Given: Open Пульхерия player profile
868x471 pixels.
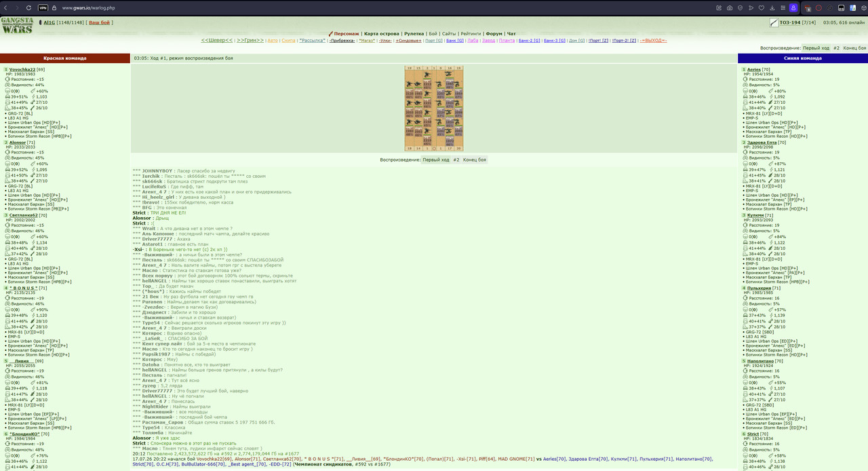Looking at the screenshot, I should click(759, 288).
